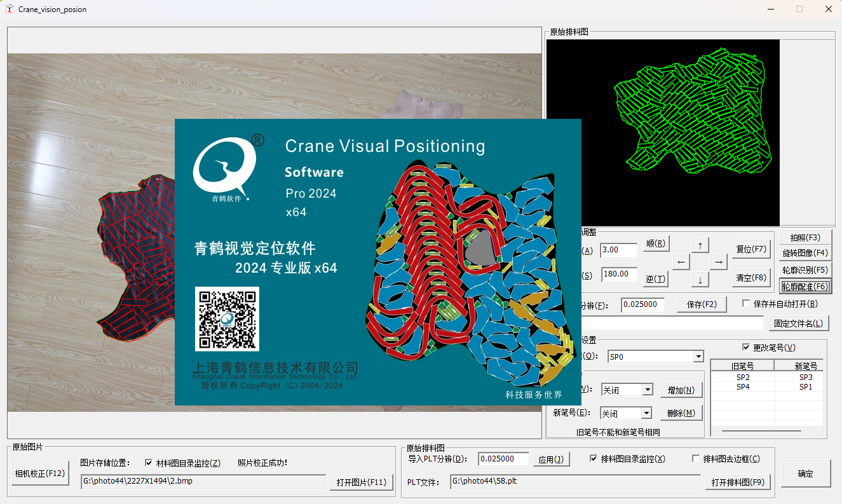
Task: Open the SP0 pen number dropdown
Action: (x=698, y=357)
